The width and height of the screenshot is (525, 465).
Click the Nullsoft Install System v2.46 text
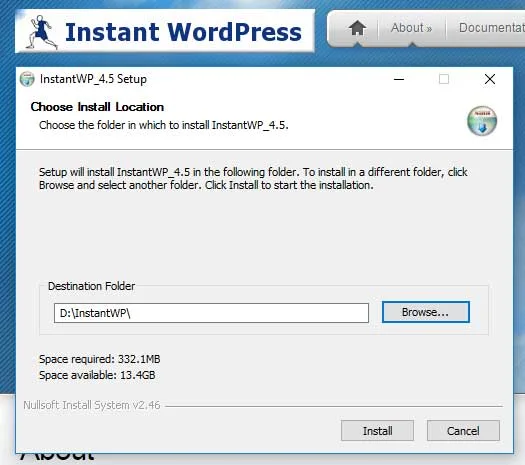(x=91, y=405)
